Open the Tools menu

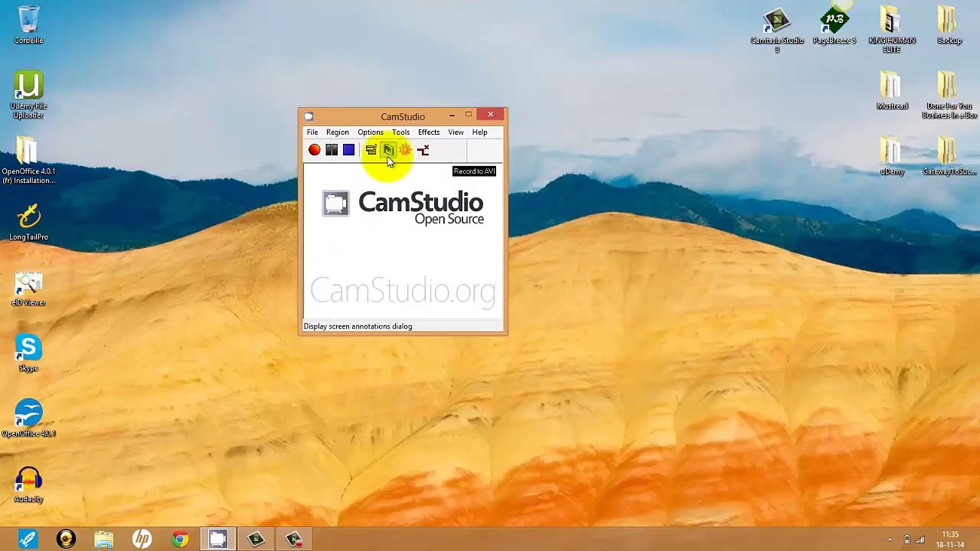pyautogui.click(x=400, y=132)
